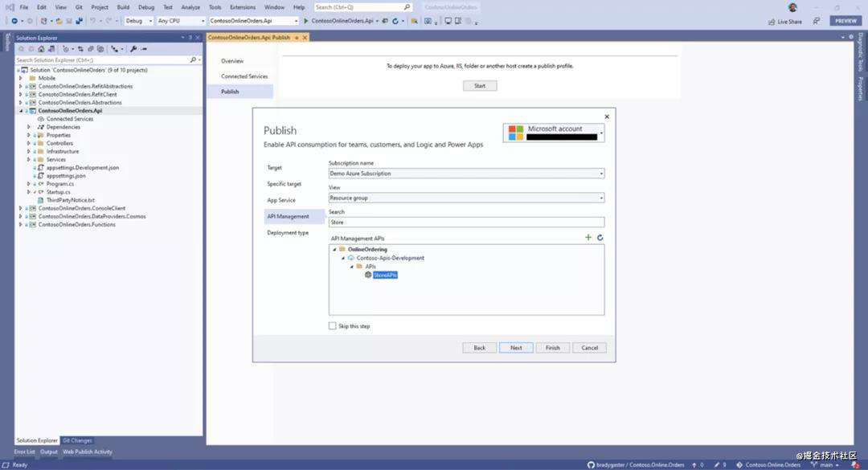Click the user profile avatar
The width and height of the screenshot is (868, 470).
point(792,7)
